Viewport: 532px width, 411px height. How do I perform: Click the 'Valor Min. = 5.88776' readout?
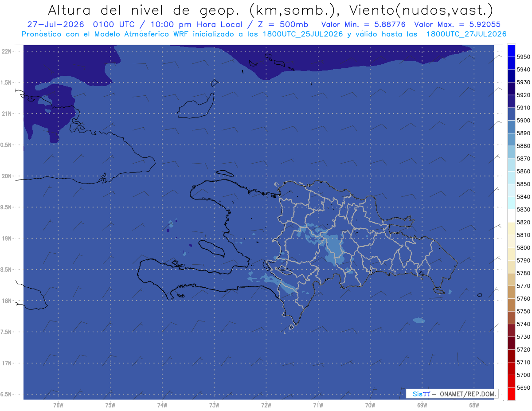click(x=364, y=24)
